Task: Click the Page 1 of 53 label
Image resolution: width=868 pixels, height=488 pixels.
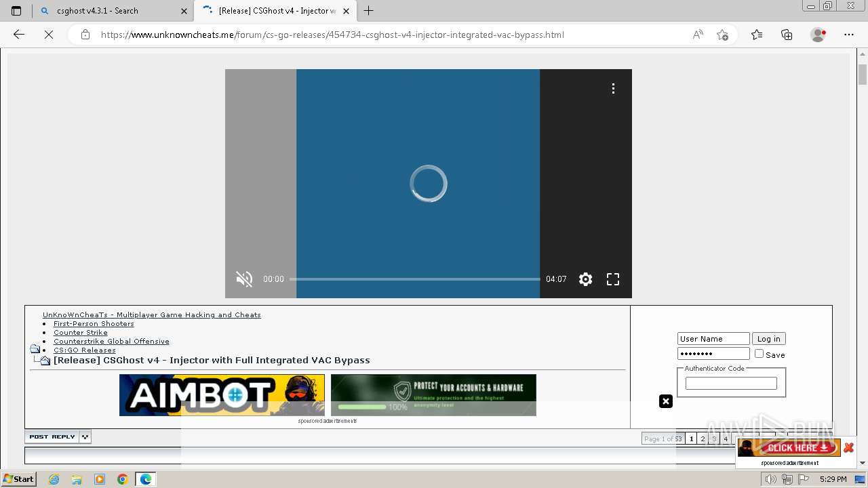Action: [663, 439]
